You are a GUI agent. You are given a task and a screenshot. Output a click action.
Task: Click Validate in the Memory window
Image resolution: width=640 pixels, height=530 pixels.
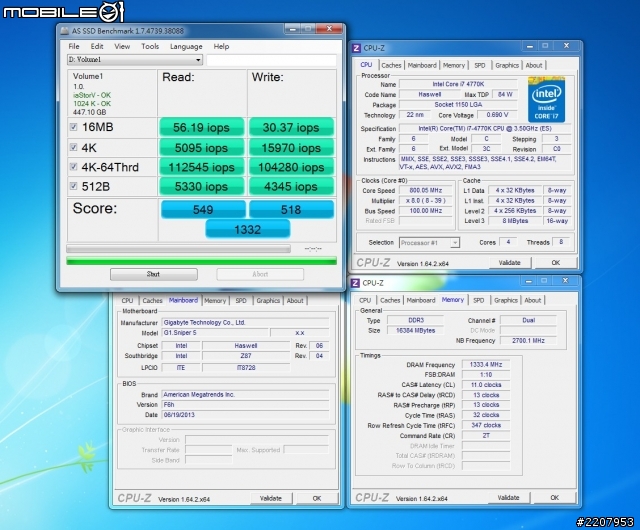click(508, 497)
